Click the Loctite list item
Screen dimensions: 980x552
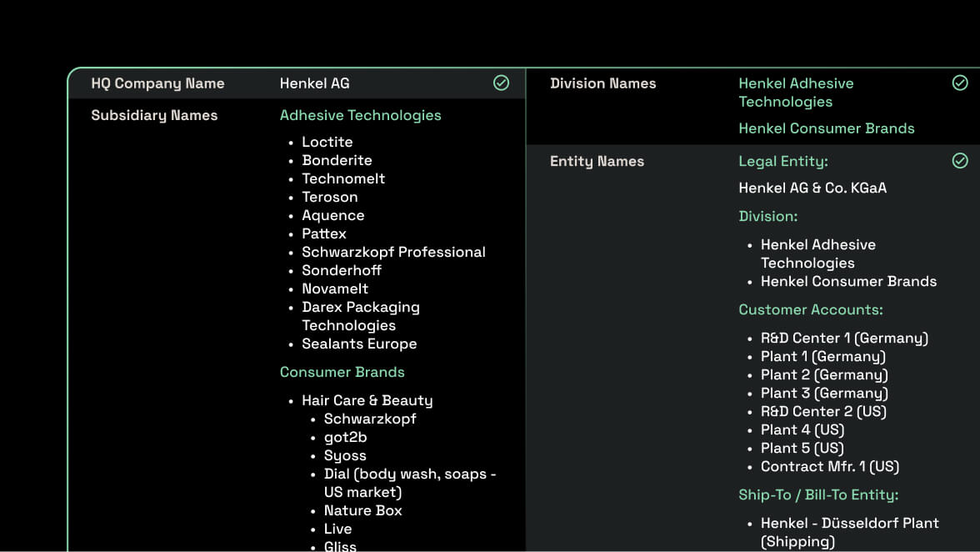(x=327, y=142)
